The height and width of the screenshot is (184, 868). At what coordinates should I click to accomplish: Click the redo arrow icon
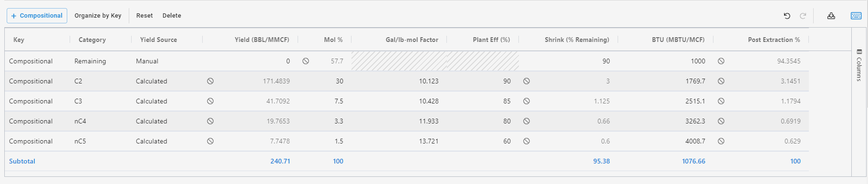coord(803,16)
